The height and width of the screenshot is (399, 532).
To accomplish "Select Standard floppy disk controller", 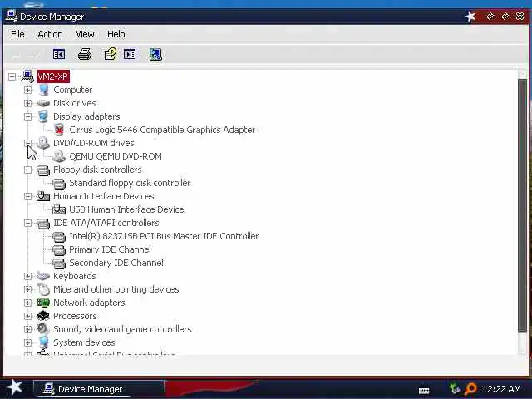I will pos(130,183).
